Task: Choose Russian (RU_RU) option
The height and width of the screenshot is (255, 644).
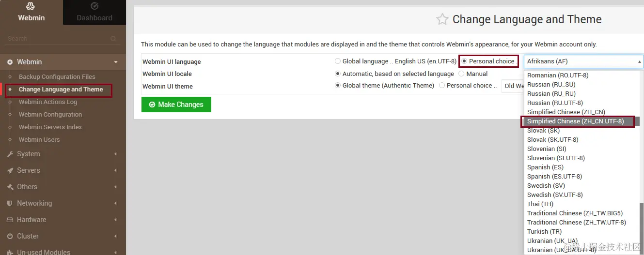Action: tap(581, 94)
